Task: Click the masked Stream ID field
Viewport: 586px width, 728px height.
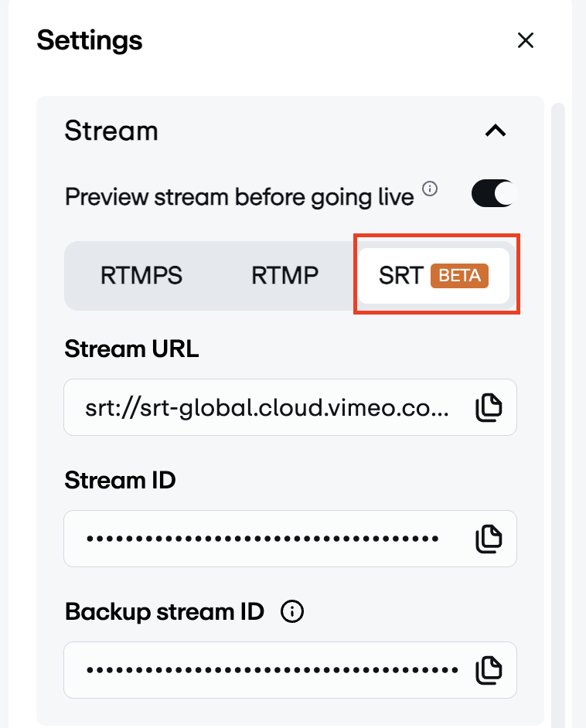Action: (263, 539)
